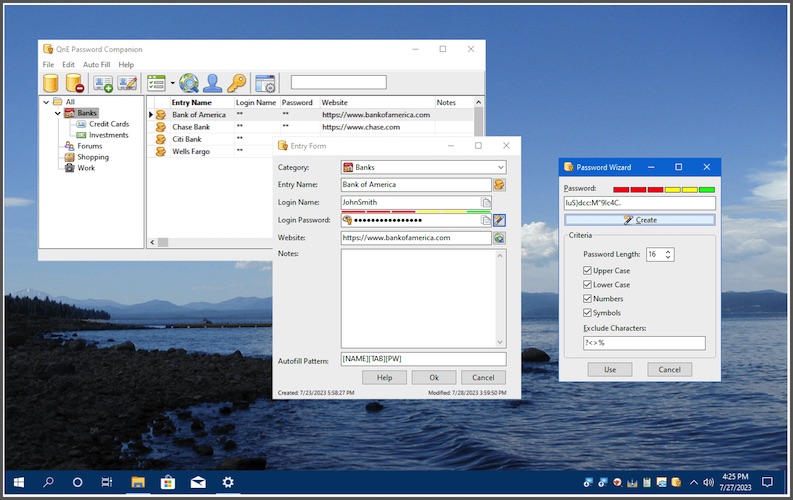Screen dimensions: 793x500
Task: Click the globe icon next to Website field
Action: 499,238
